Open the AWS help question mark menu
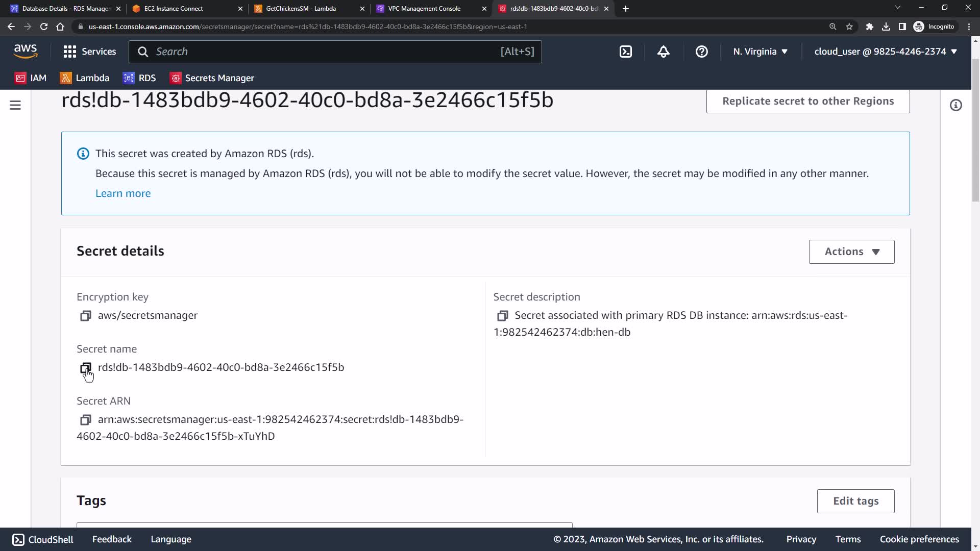Viewport: 980px width, 551px height. click(701, 52)
